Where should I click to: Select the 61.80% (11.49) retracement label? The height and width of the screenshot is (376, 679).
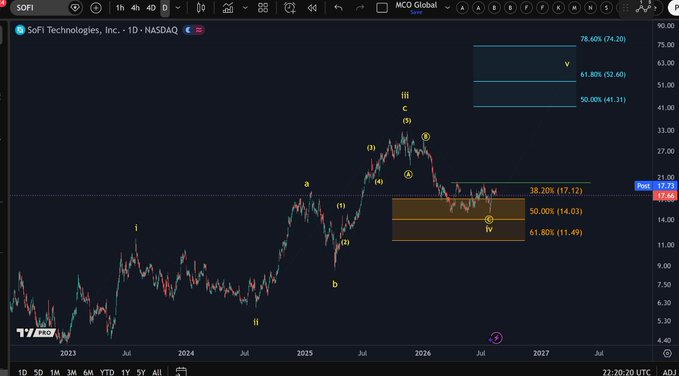(x=556, y=233)
